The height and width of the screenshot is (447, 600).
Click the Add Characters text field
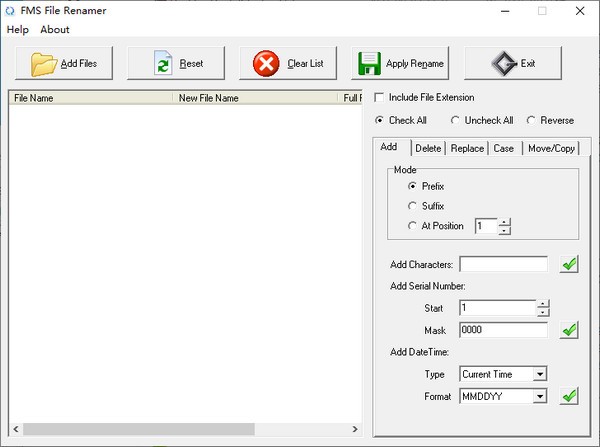(x=504, y=264)
